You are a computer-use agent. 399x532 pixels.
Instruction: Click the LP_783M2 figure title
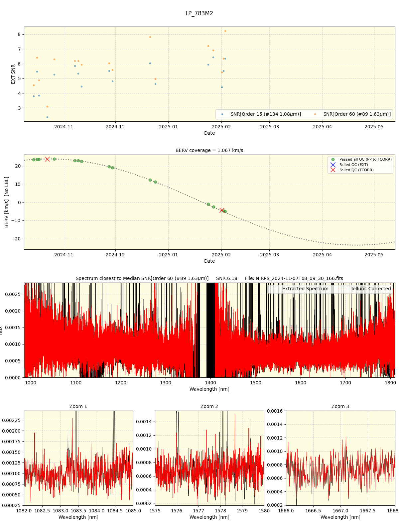(x=199, y=14)
